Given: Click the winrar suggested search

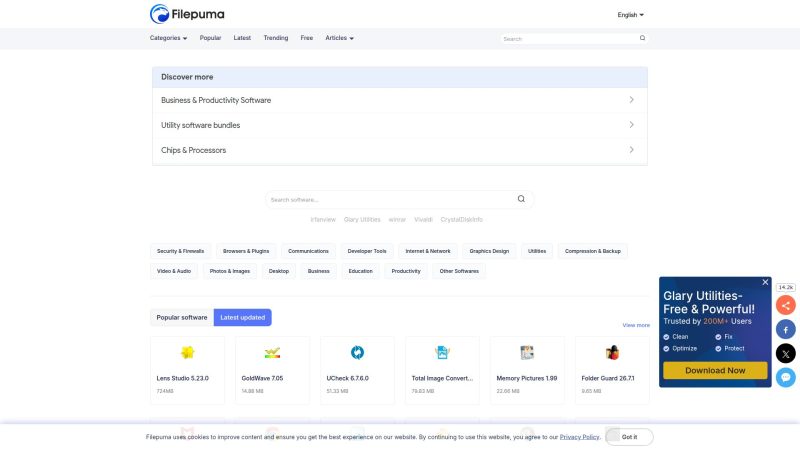Looking at the screenshot, I should (x=397, y=219).
